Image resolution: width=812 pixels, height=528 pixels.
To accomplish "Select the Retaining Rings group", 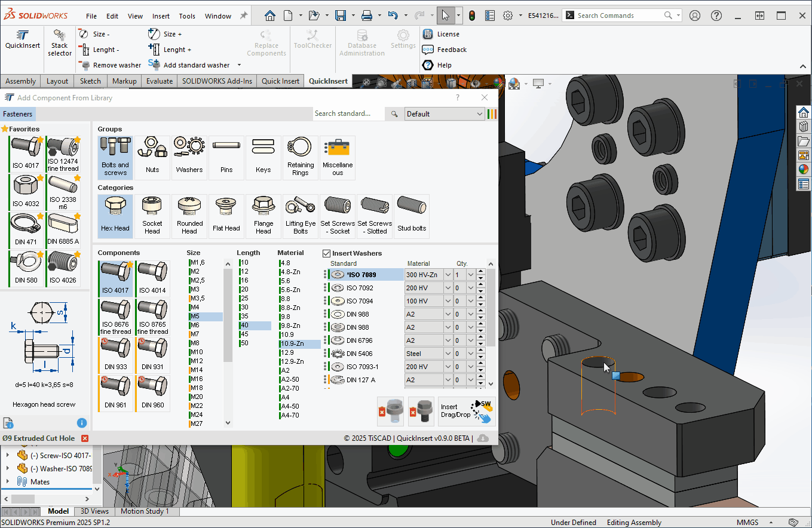I will 301,158.
